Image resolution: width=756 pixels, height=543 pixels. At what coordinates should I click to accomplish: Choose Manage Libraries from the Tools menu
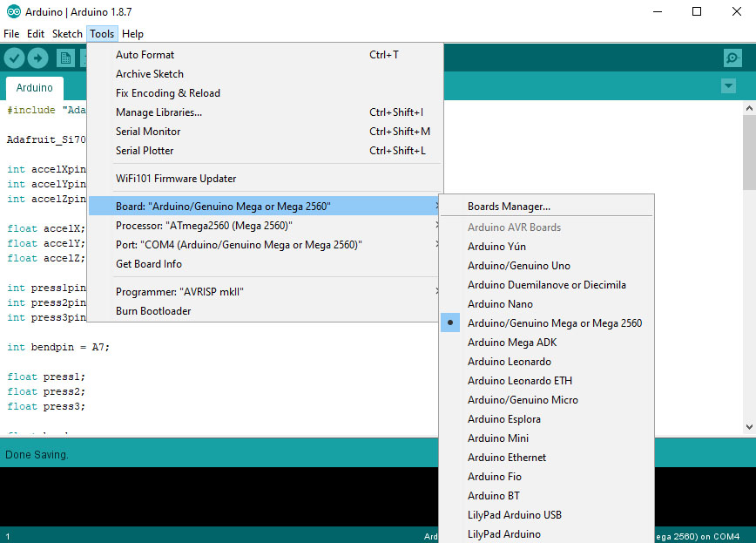pyautogui.click(x=159, y=112)
